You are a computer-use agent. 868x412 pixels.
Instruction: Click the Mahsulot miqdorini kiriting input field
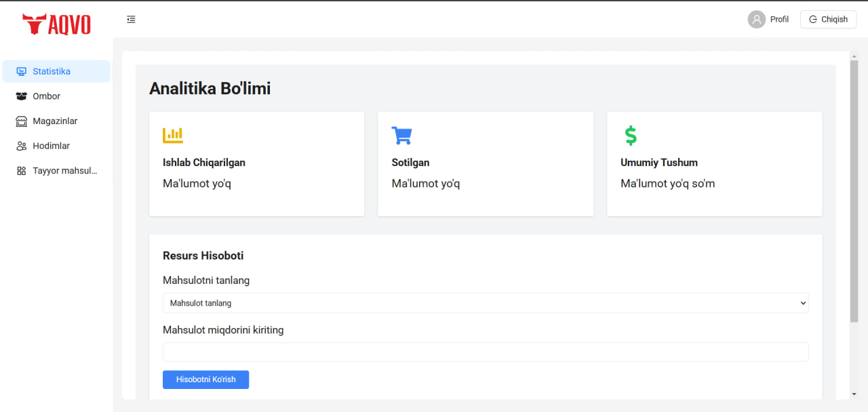point(486,352)
